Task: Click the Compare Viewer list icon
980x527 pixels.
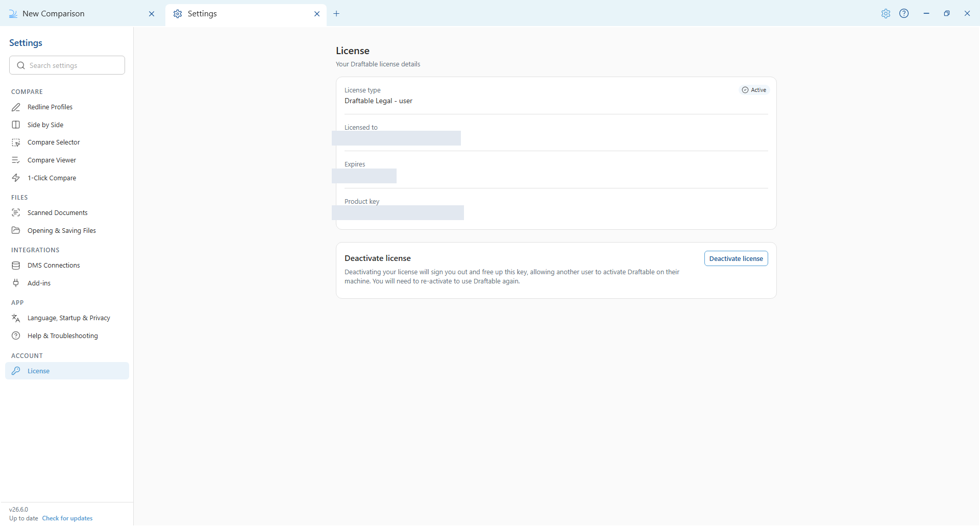Action: tap(16, 160)
